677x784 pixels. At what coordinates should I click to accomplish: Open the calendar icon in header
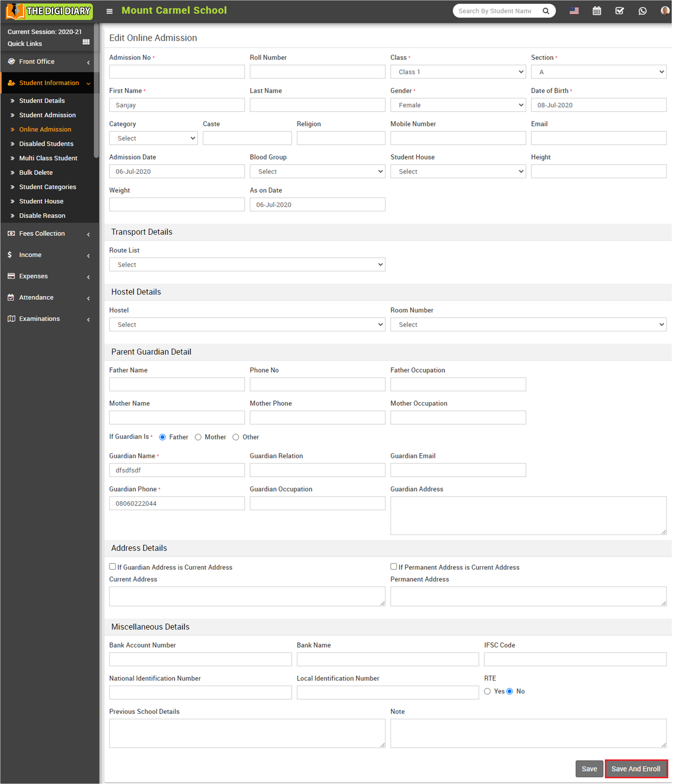pyautogui.click(x=596, y=11)
